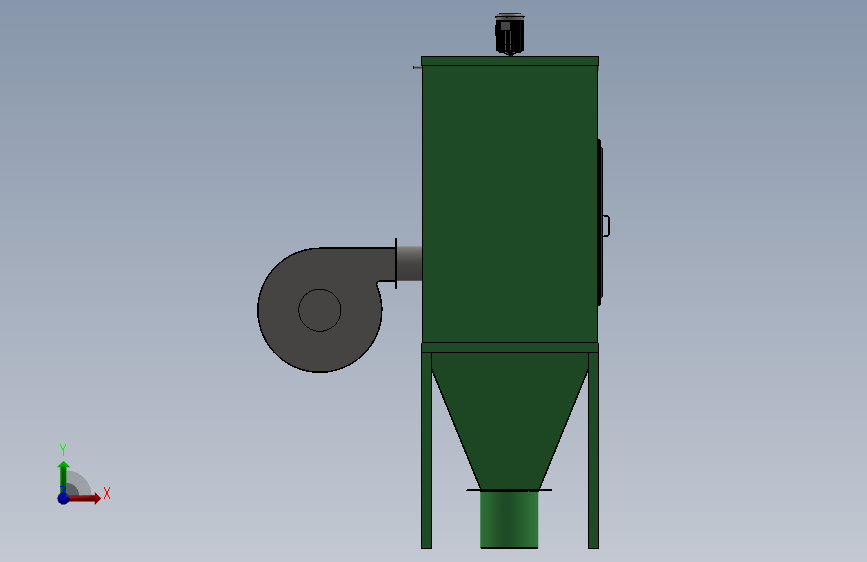Select the gray duct joining blower to housing

410,263
